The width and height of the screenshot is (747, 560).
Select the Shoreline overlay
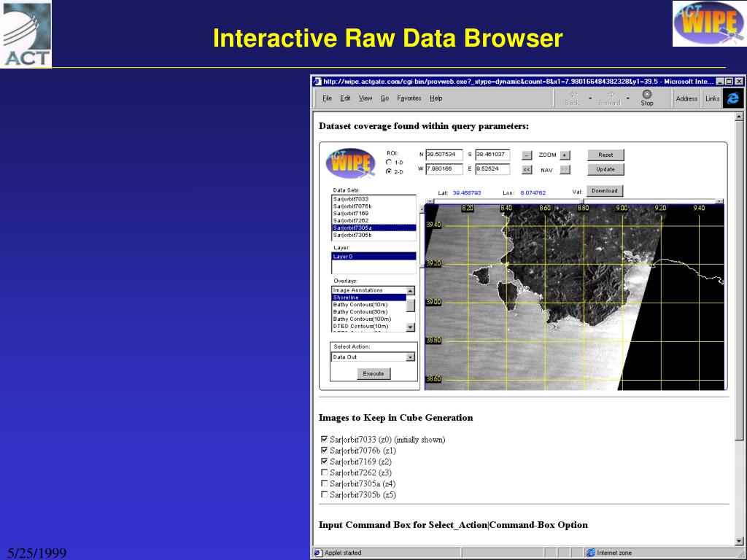click(x=368, y=297)
